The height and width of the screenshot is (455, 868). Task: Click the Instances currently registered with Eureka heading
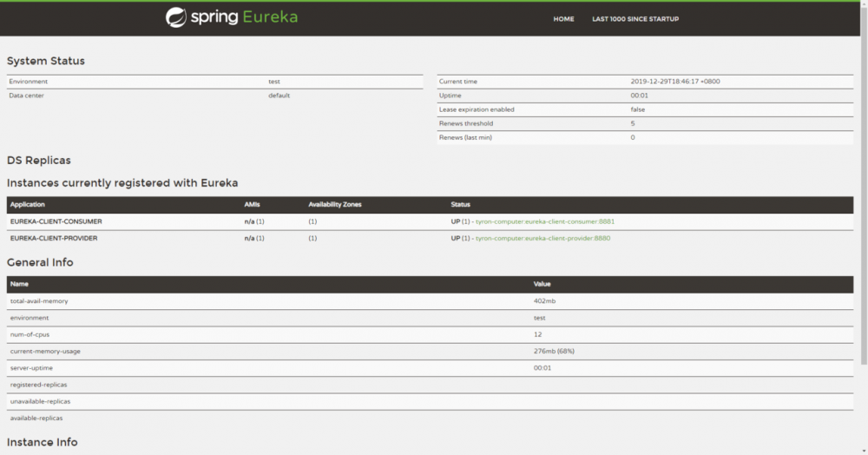click(x=122, y=183)
